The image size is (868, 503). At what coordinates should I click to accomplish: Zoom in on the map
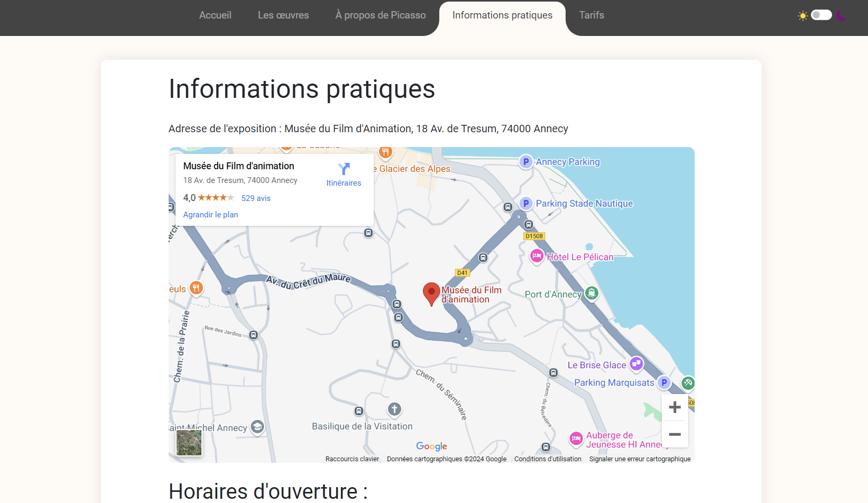point(675,407)
